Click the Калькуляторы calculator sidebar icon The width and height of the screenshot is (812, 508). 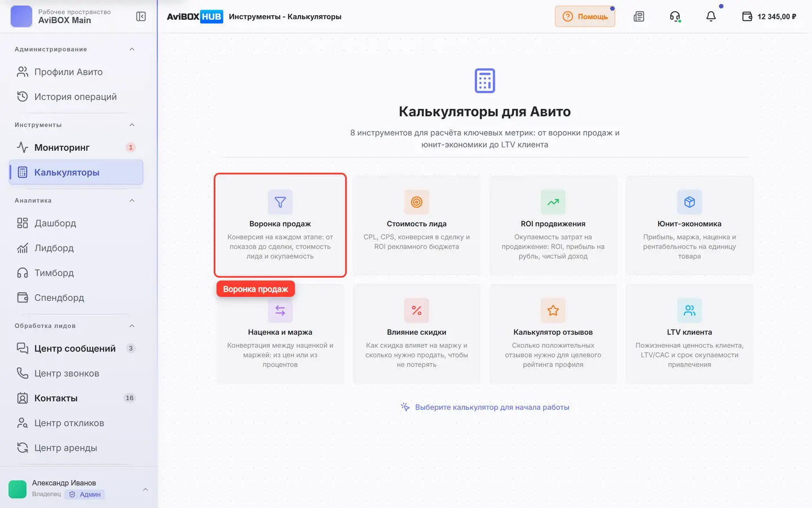23,172
